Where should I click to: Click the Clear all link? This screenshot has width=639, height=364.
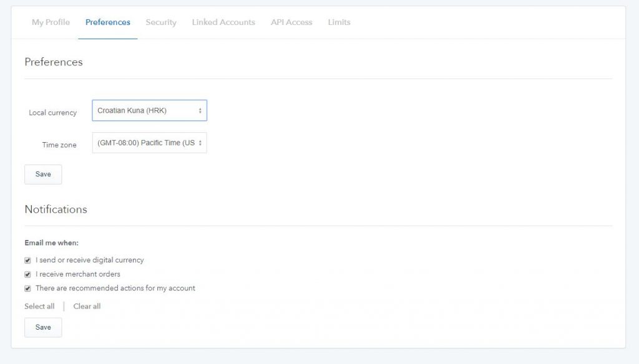[87, 307]
